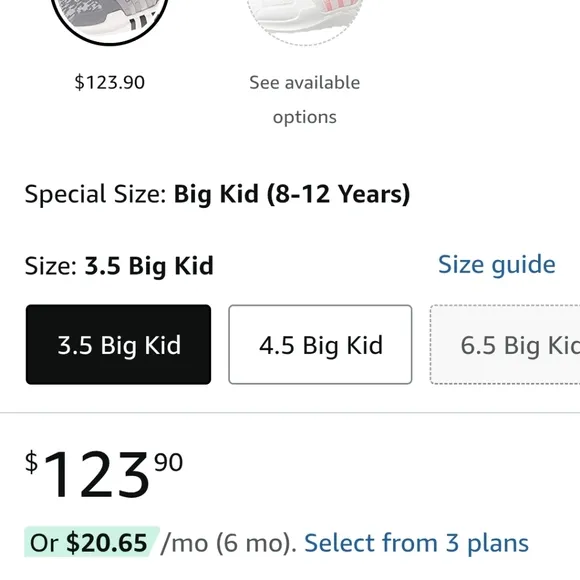Screen dimensions: 580x580
Task: Tap the Size: label text
Action: coord(51,266)
